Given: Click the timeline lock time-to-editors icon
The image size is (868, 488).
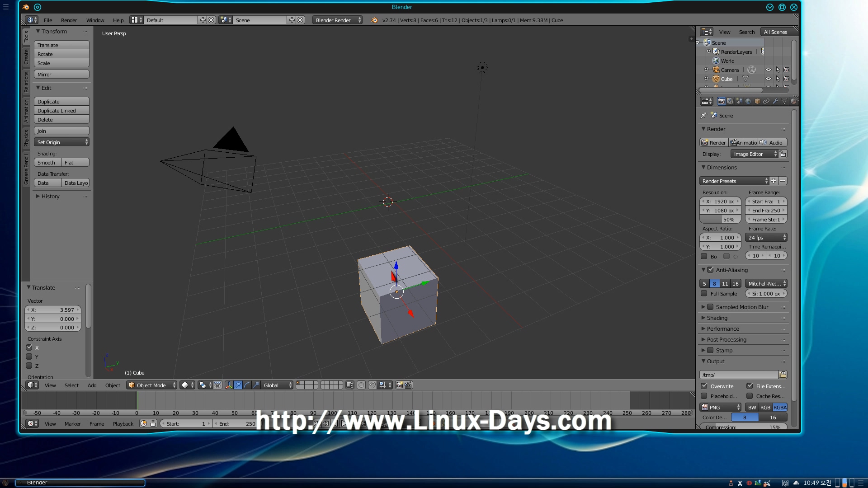Looking at the screenshot, I should point(153,424).
